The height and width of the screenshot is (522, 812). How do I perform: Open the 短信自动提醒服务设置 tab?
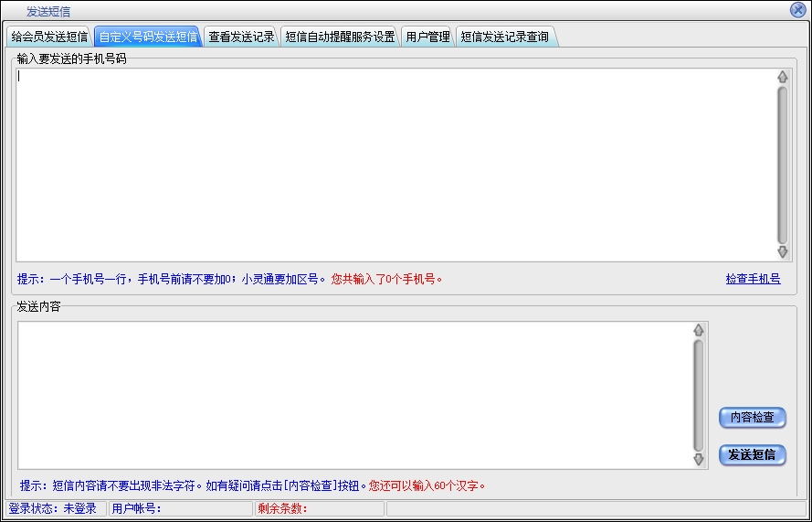click(x=340, y=37)
